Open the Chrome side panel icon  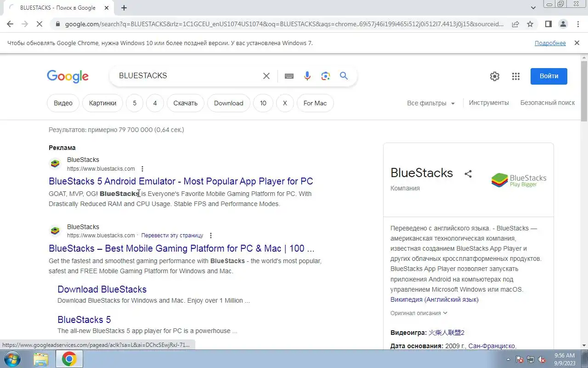[548, 24]
